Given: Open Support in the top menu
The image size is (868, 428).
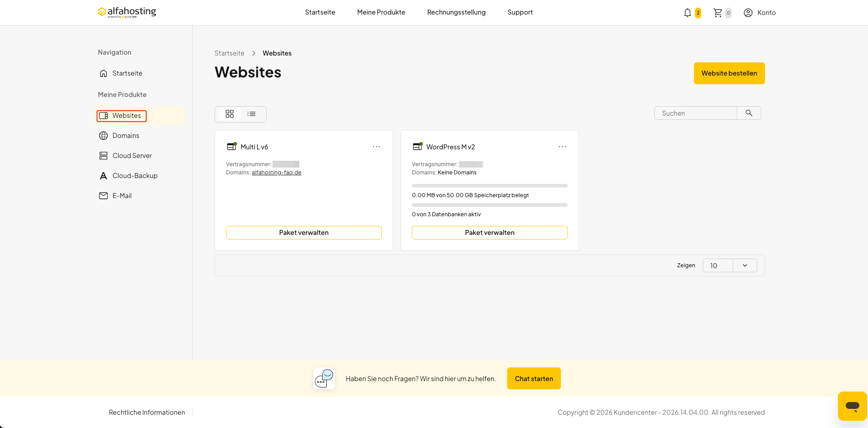Looking at the screenshot, I should pos(520,12).
